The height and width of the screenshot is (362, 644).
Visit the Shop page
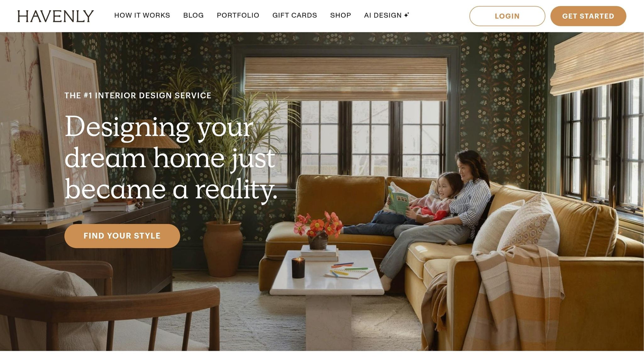pos(341,15)
